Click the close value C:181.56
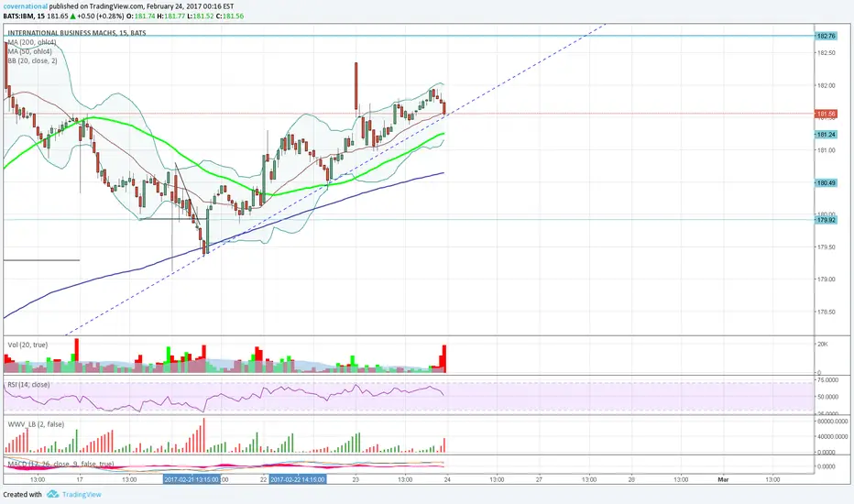Screen dimensions: 854x504 point(229,16)
